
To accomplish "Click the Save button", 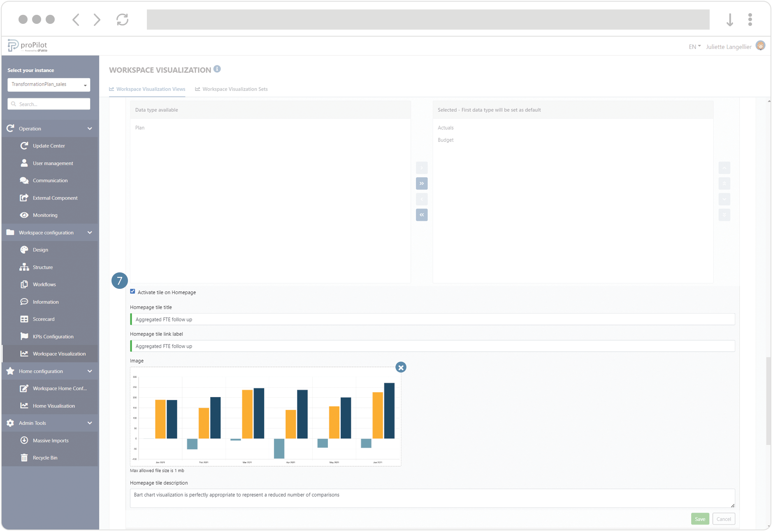I will [x=700, y=519].
